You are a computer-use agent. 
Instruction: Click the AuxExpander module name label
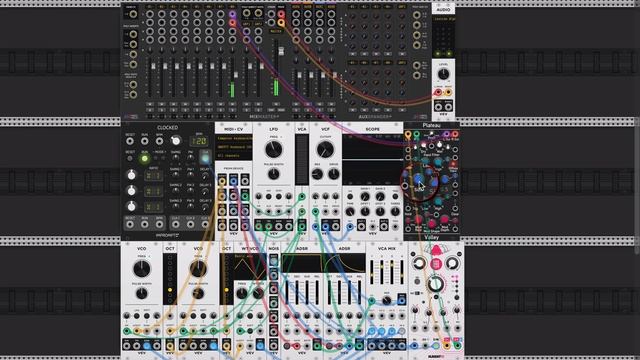[375, 117]
